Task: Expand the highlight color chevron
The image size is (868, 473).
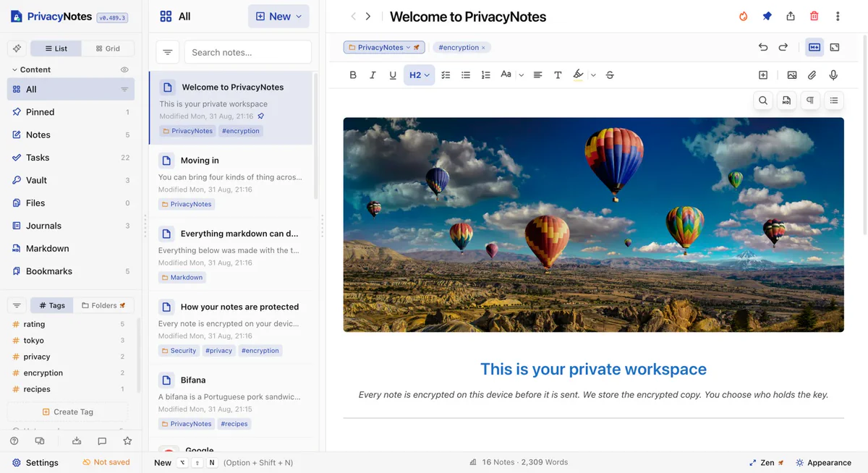Action: (593, 75)
